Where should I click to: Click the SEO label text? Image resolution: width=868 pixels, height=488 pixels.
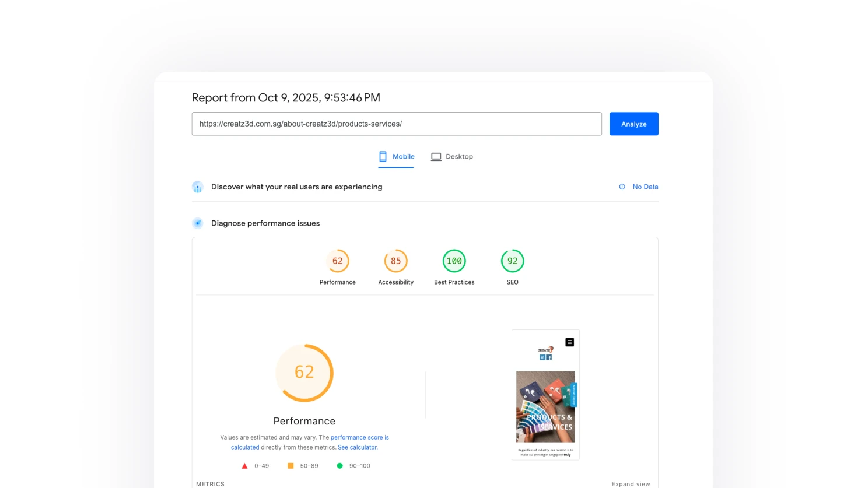(512, 282)
